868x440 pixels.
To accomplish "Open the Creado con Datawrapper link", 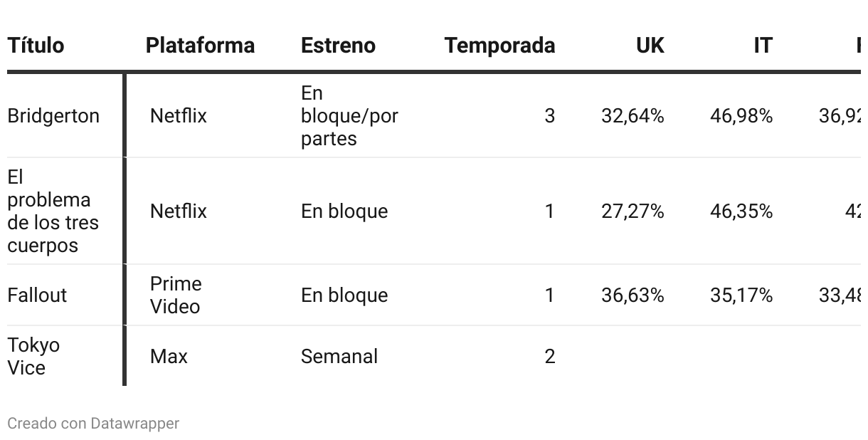I will click(x=93, y=424).
